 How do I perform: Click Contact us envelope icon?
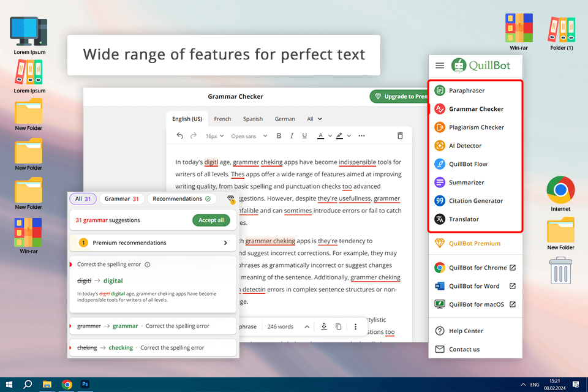(x=440, y=349)
